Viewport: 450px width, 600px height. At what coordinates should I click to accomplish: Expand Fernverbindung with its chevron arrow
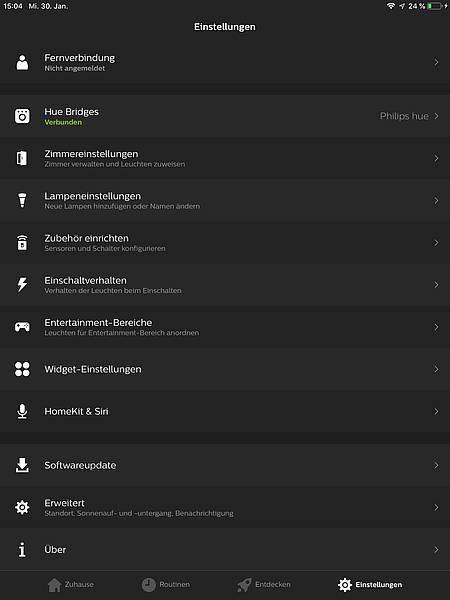(x=436, y=62)
